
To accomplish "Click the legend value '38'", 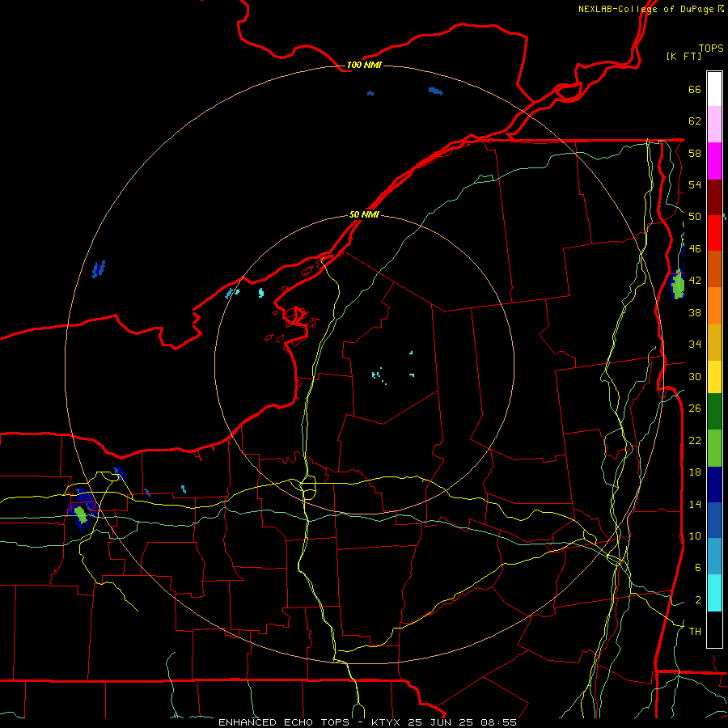I will coord(695,312).
